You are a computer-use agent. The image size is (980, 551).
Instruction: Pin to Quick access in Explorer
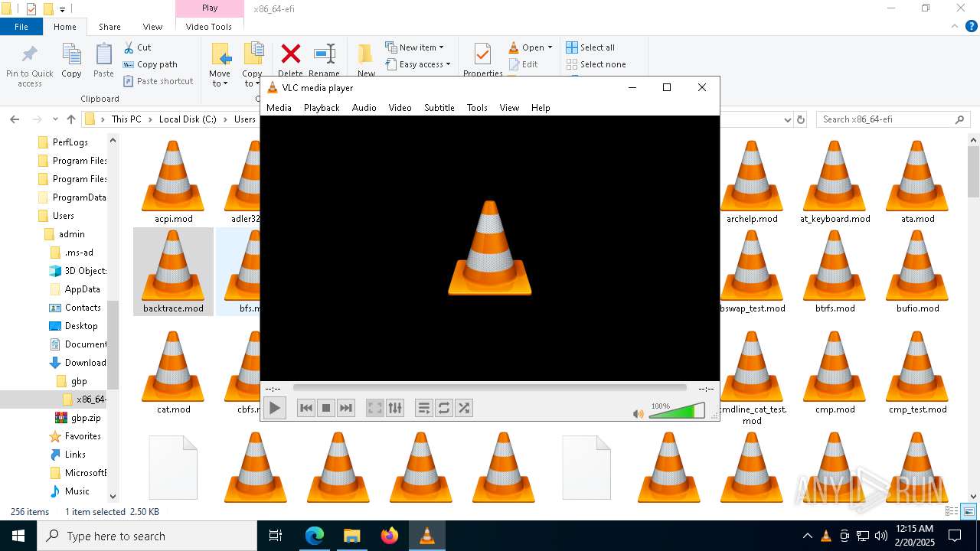30,65
